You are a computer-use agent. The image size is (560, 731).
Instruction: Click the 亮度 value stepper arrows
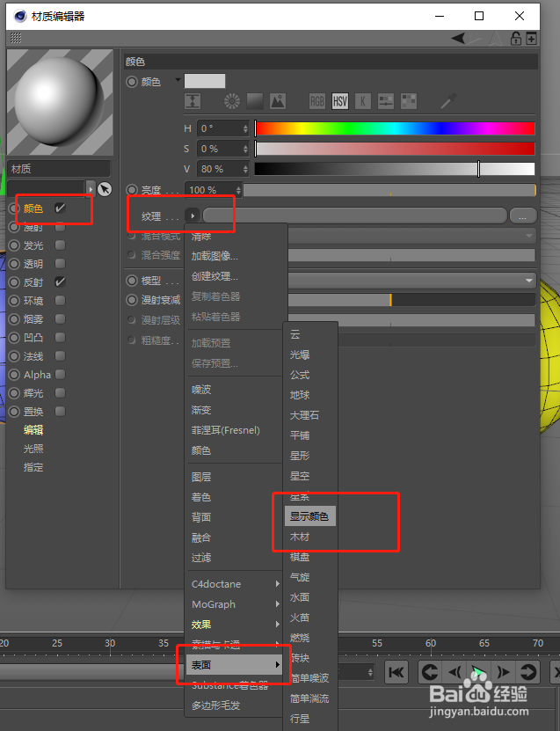[238, 190]
